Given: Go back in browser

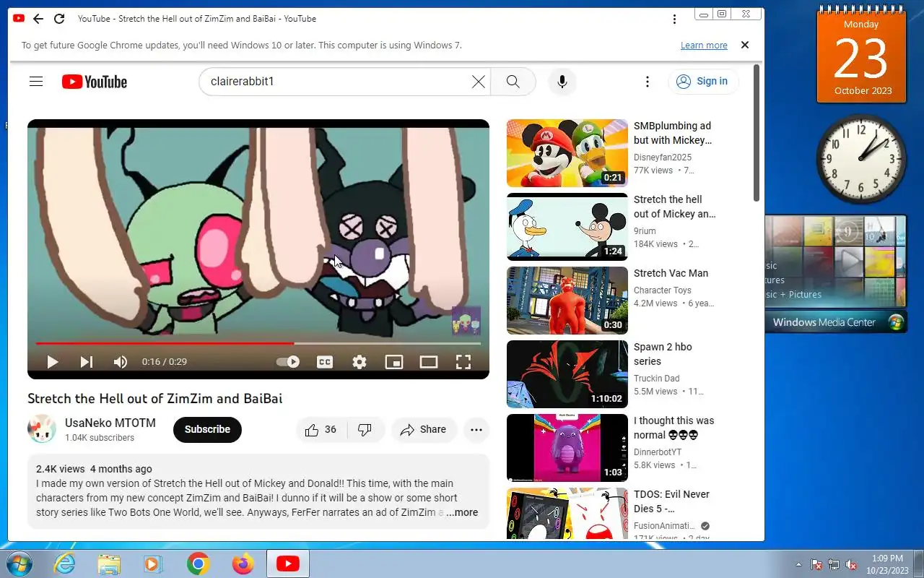Looking at the screenshot, I should tap(38, 19).
